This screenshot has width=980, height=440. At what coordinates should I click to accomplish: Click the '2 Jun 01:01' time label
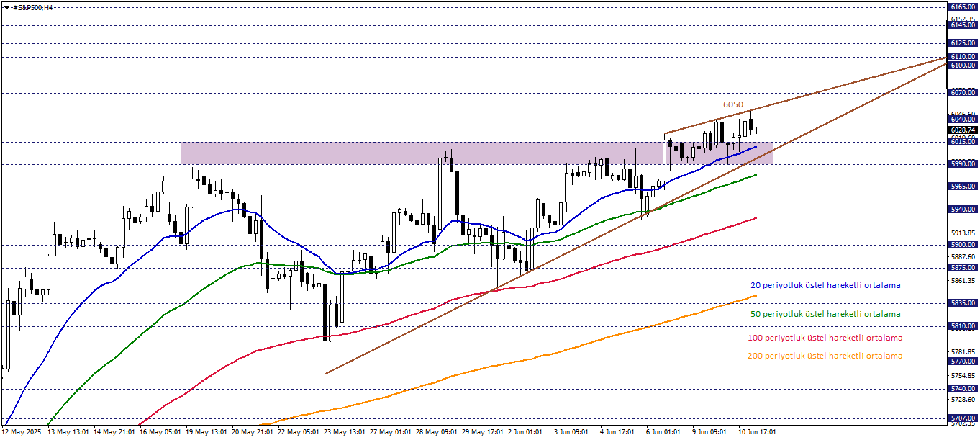pos(525,432)
